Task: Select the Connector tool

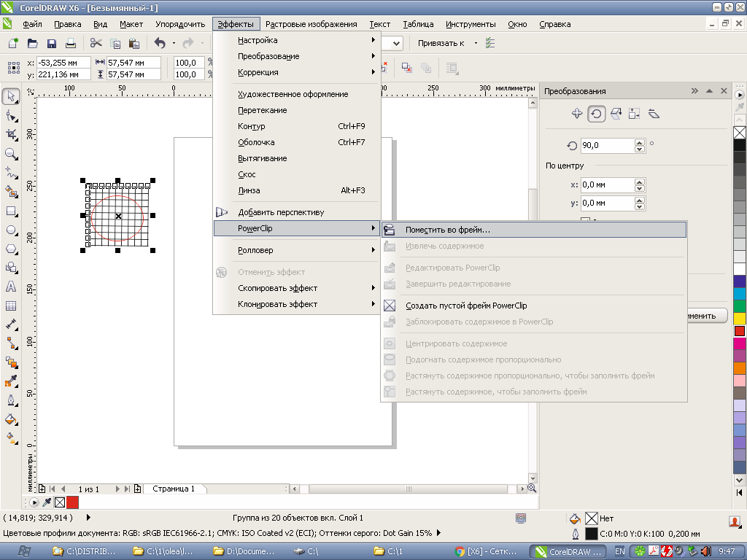Action: (x=11, y=343)
